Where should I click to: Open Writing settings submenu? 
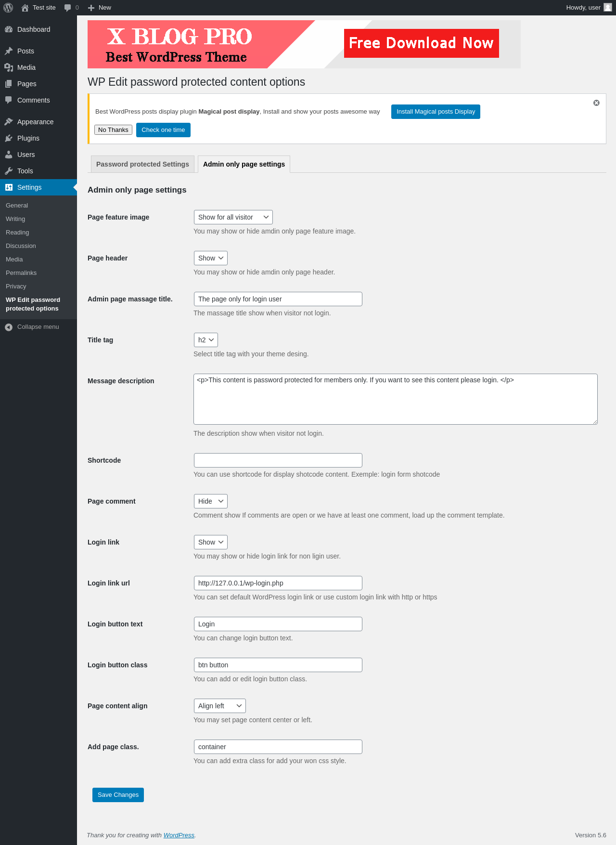pyautogui.click(x=15, y=219)
